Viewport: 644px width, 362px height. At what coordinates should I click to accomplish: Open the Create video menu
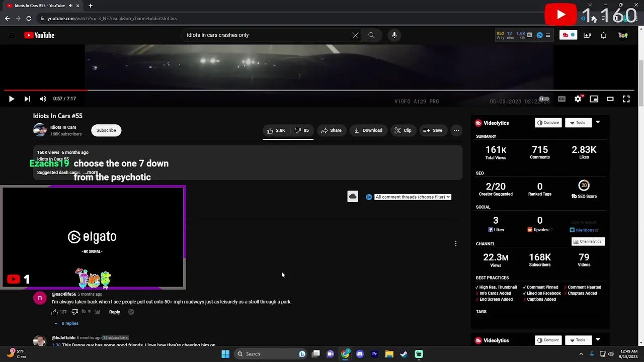click(x=587, y=35)
